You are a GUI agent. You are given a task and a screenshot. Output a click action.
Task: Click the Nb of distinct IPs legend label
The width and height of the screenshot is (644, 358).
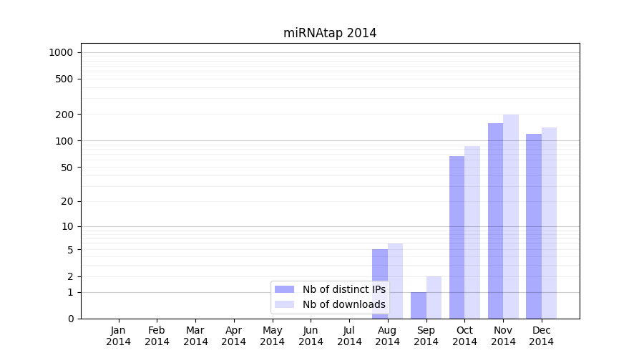coord(343,289)
